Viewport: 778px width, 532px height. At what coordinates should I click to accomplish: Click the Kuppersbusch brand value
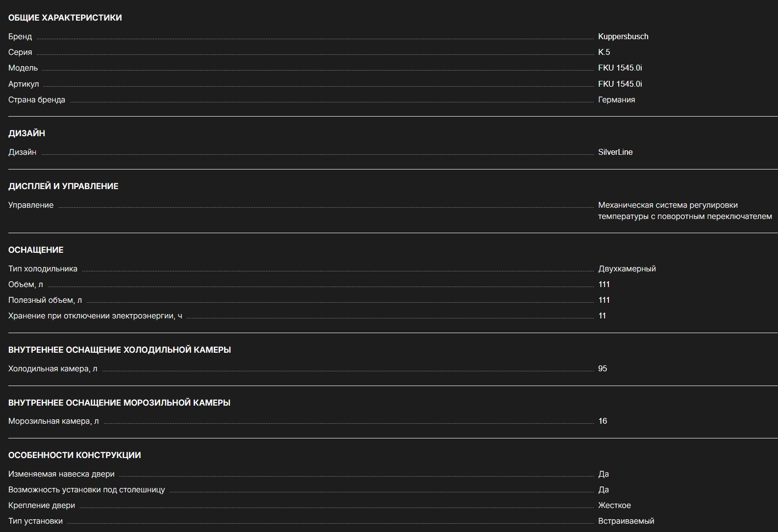pos(623,37)
